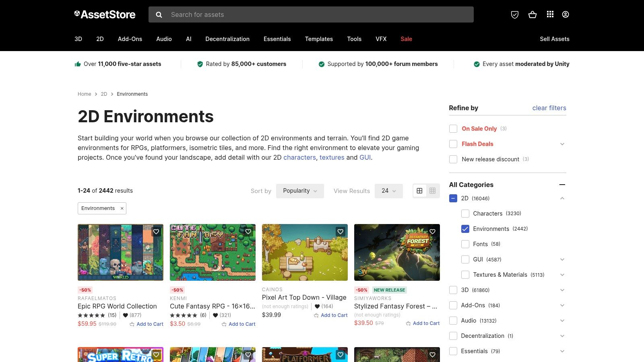Uncheck the Environments category filter
Image resolution: width=644 pixels, height=362 pixels.
[x=465, y=229]
